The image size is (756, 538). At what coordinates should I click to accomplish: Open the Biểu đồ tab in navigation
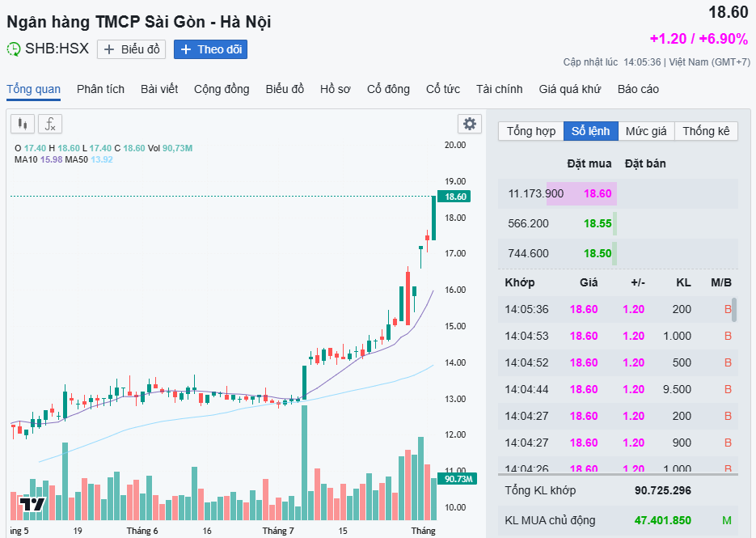click(x=285, y=89)
